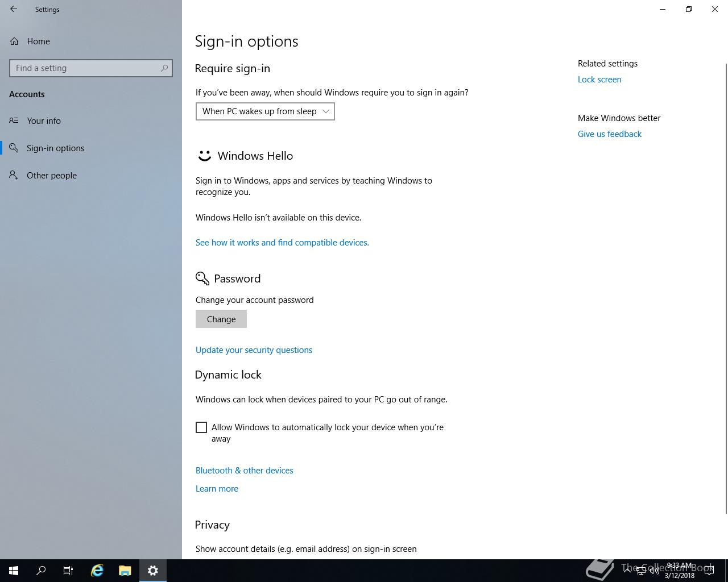
Task: Restore down the Settings window
Action: (689, 9)
